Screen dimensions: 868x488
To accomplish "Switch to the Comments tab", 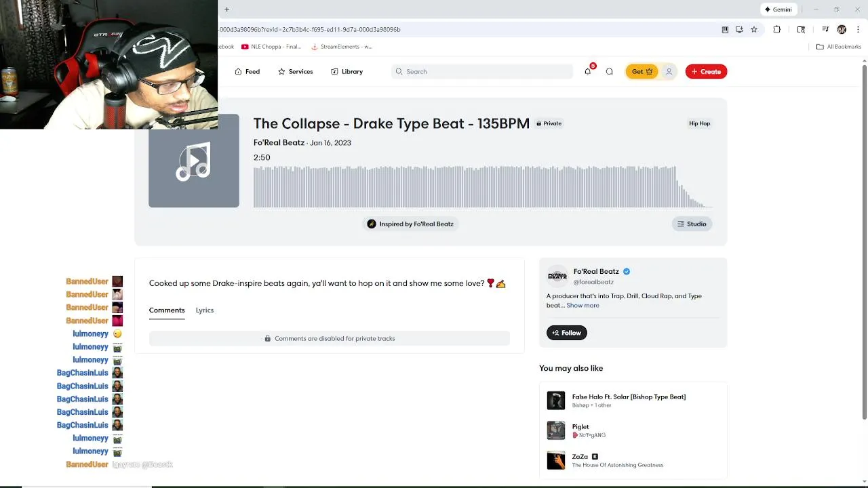I will tap(167, 310).
